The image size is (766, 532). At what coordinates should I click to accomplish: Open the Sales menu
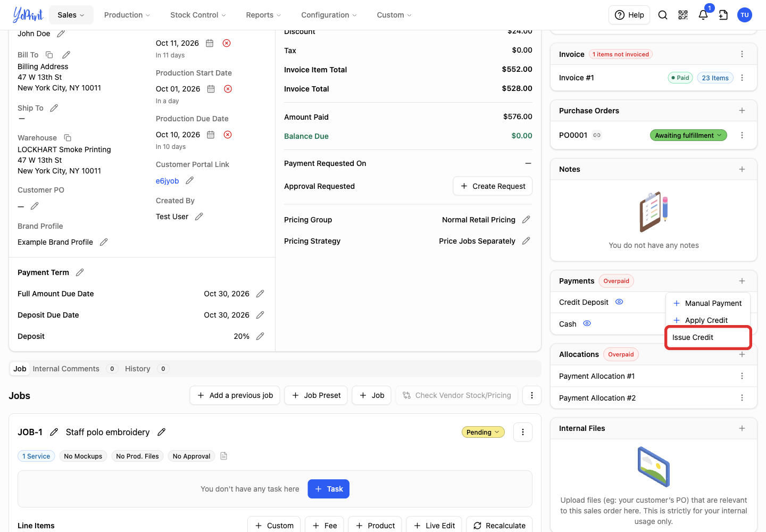pos(71,15)
